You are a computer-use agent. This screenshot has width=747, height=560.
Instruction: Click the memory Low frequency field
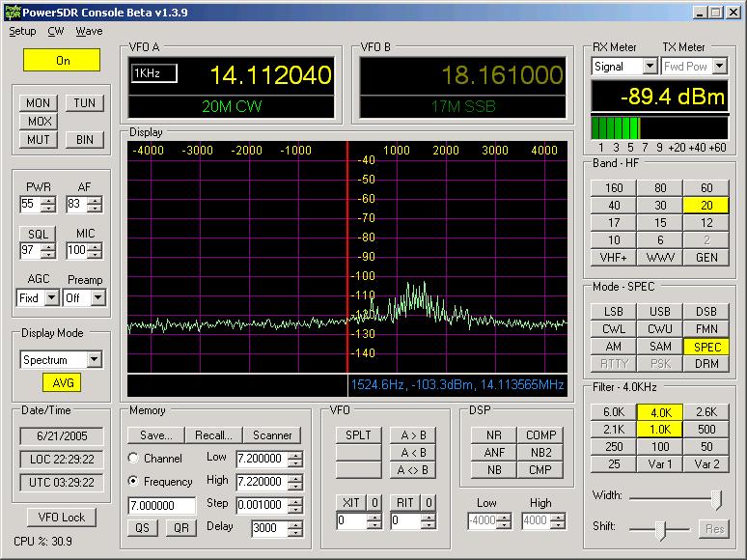tap(262, 459)
